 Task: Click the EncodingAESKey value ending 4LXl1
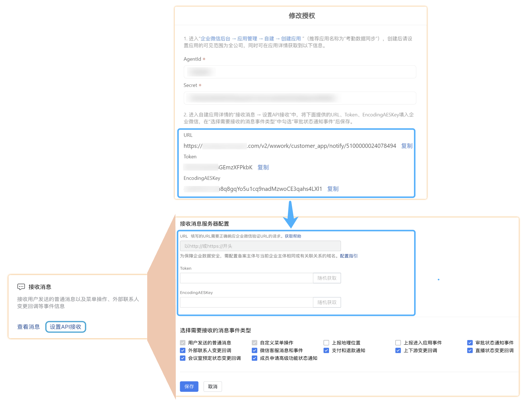tap(253, 189)
